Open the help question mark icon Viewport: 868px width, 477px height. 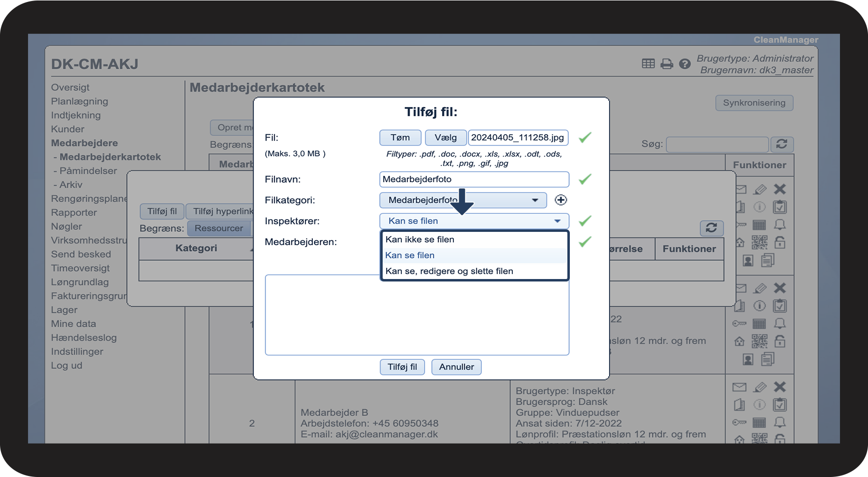pyautogui.click(x=685, y=64)
